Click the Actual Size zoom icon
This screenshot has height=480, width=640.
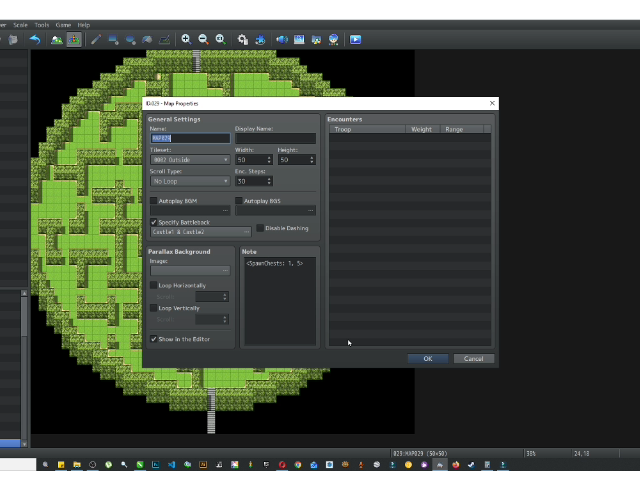point(220,40)
